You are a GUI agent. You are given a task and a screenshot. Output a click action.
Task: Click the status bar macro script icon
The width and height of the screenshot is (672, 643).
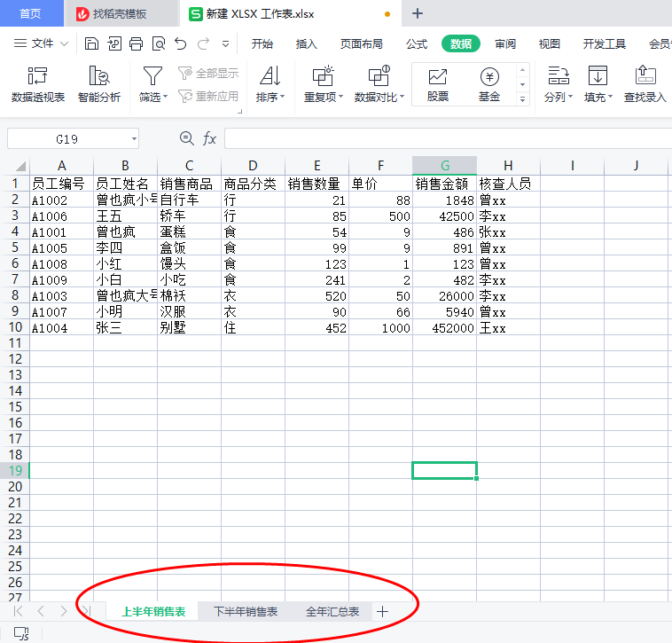(21, 633)
